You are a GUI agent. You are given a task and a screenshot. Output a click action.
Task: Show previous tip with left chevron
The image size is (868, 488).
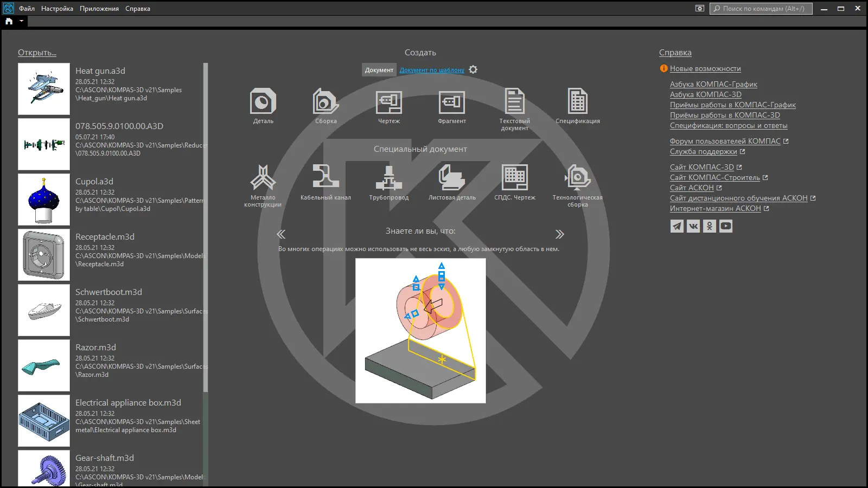281,234
